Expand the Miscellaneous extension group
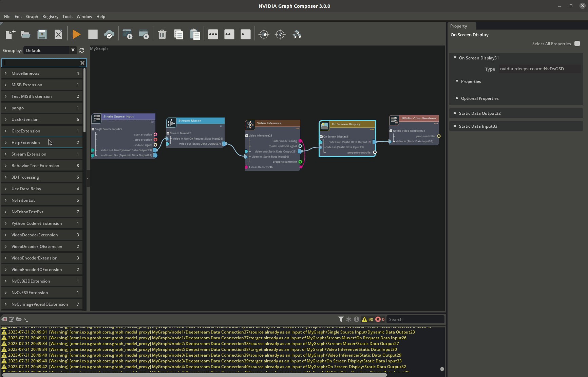588x377 pixels. 5,73
